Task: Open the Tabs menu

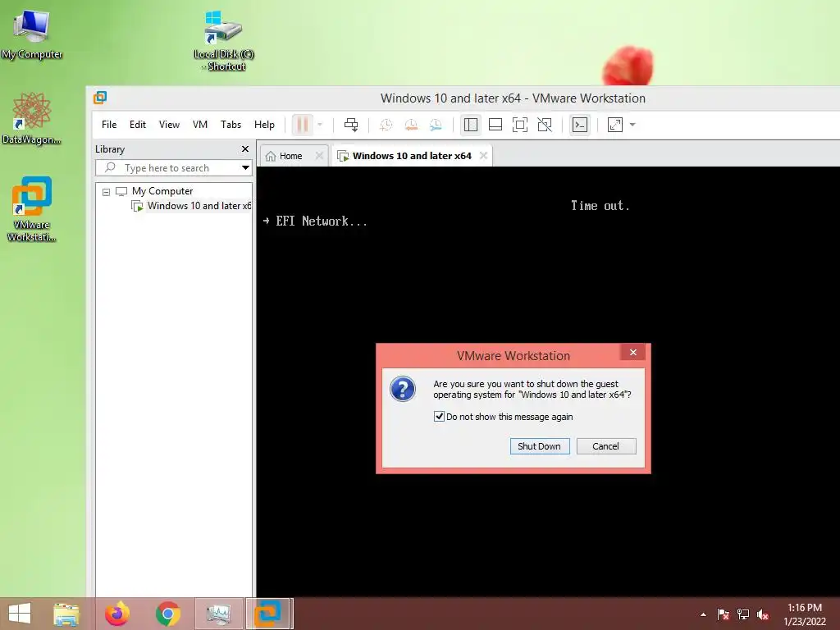Action: pos(231,125)
